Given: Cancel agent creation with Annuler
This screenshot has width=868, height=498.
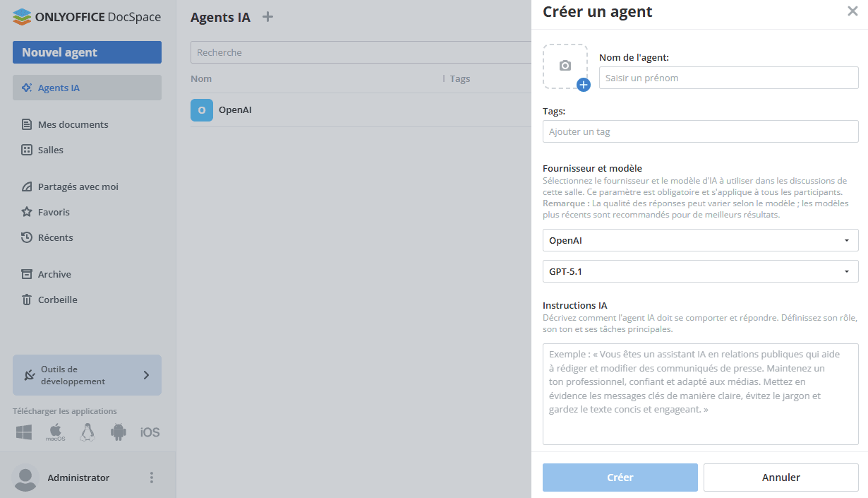Looking at the screenshot, I should (x=780, y=478).
